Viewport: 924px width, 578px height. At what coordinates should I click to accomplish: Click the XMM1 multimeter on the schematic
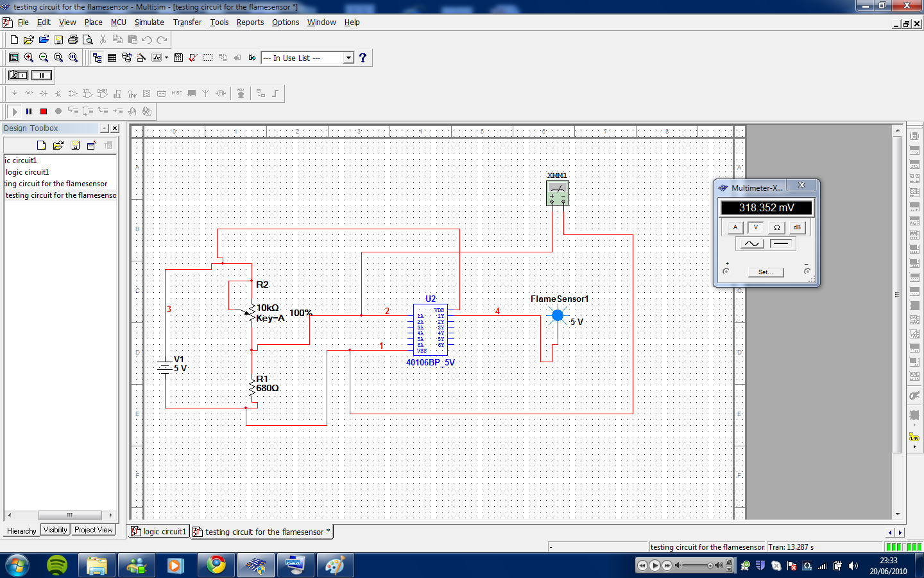tap(558, 193)
